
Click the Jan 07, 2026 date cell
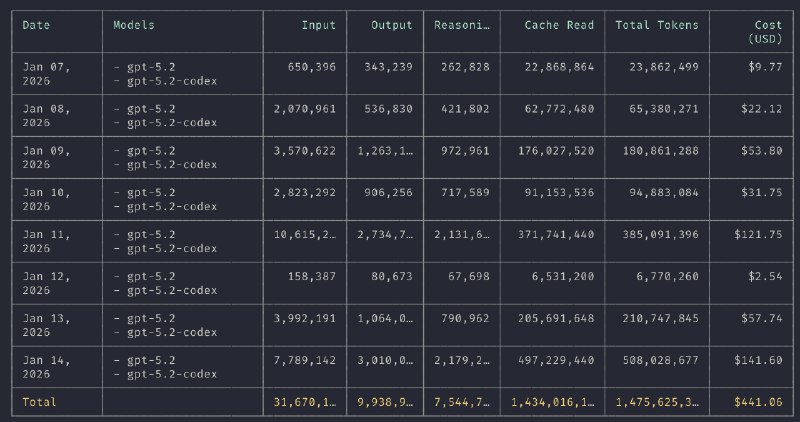(x=46, y=73)
